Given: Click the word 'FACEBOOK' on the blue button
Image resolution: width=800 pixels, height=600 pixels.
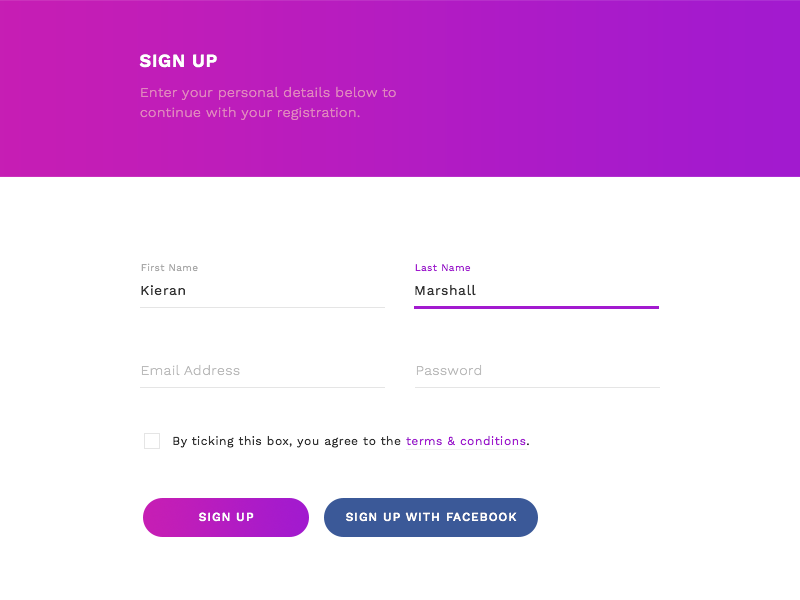Looking at the screenshot, I should coord(481,517).
